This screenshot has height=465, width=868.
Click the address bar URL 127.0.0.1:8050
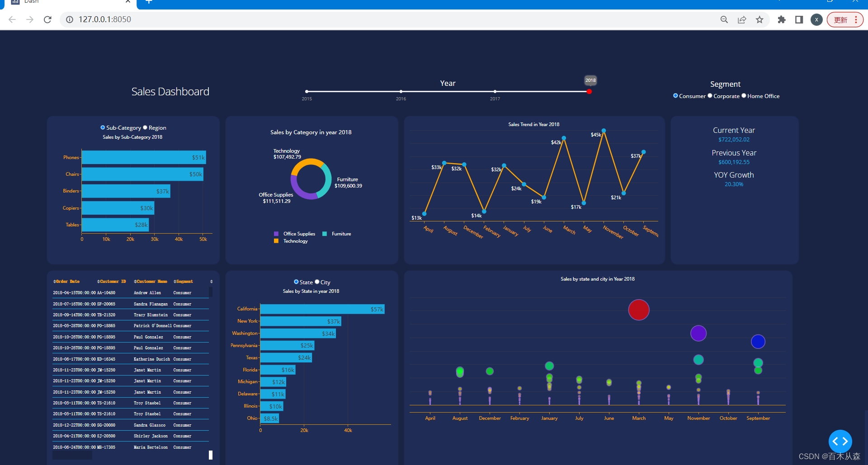(105, 19)
